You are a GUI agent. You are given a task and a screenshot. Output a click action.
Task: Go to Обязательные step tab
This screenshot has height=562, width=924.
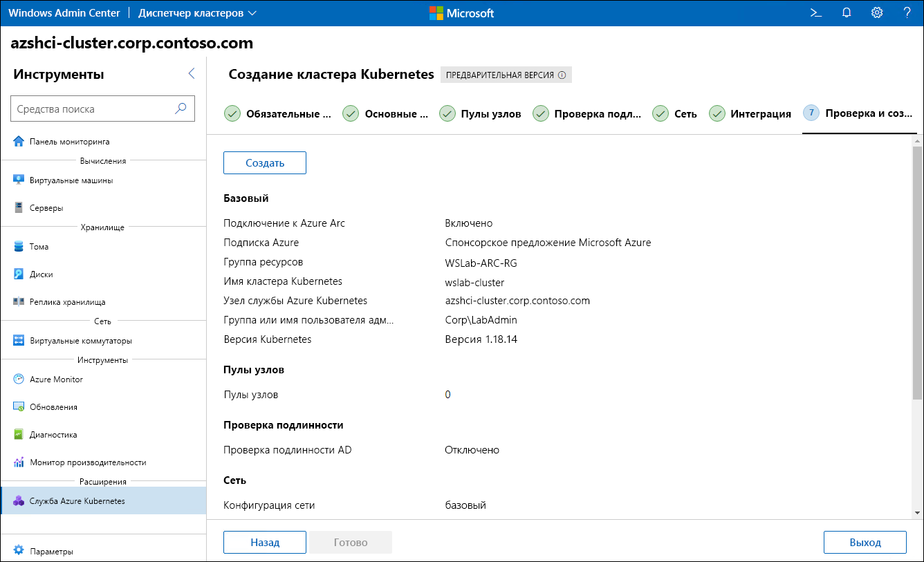pos(278,114)
